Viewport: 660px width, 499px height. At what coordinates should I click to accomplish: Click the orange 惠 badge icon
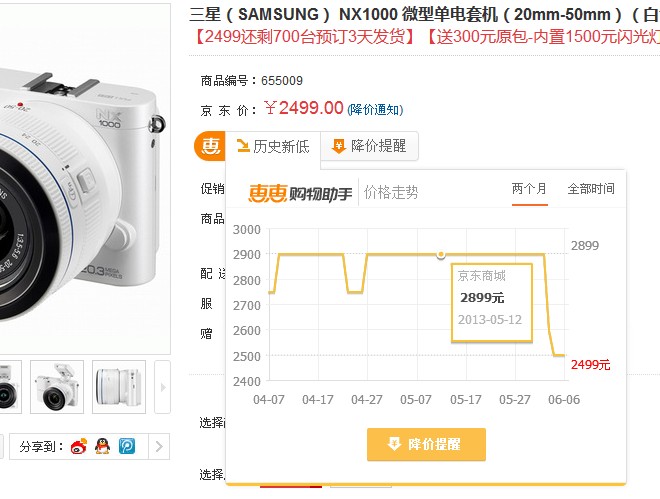[x=209, y=146]
